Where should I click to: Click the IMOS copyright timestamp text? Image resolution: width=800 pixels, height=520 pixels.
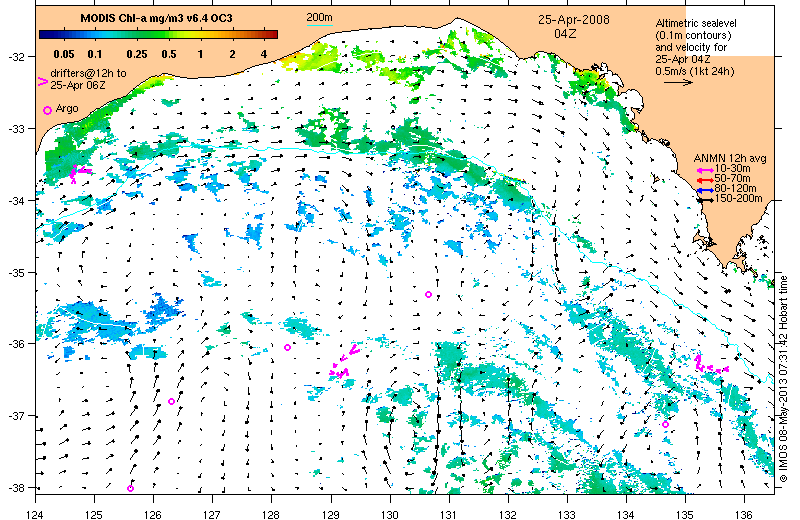coord(784,381)
